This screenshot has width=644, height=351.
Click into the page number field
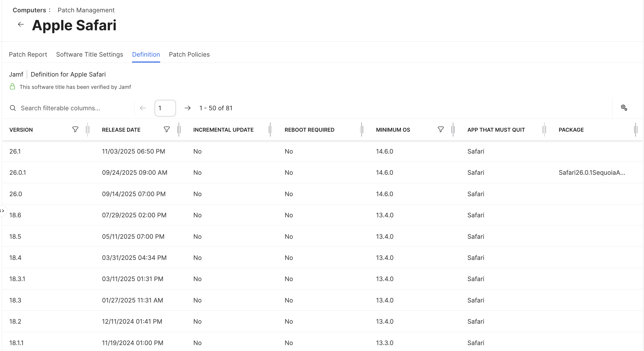click(165, 108)
